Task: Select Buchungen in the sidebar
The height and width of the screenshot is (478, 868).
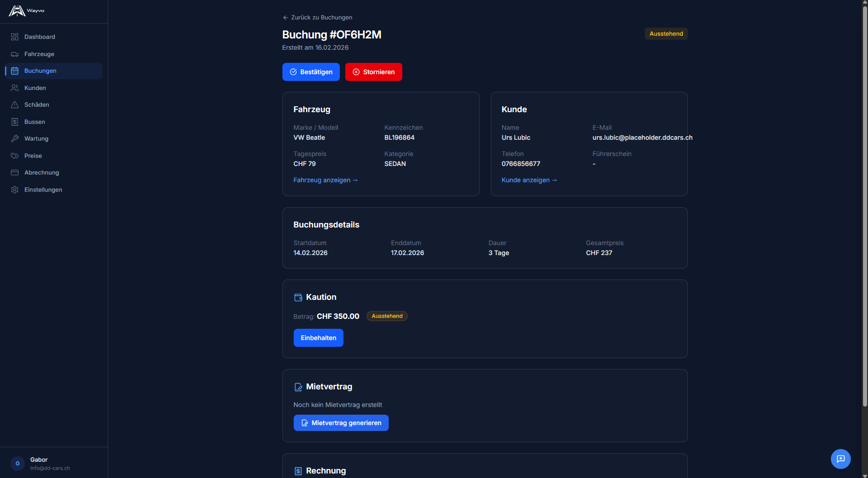Action: (40, 71)
